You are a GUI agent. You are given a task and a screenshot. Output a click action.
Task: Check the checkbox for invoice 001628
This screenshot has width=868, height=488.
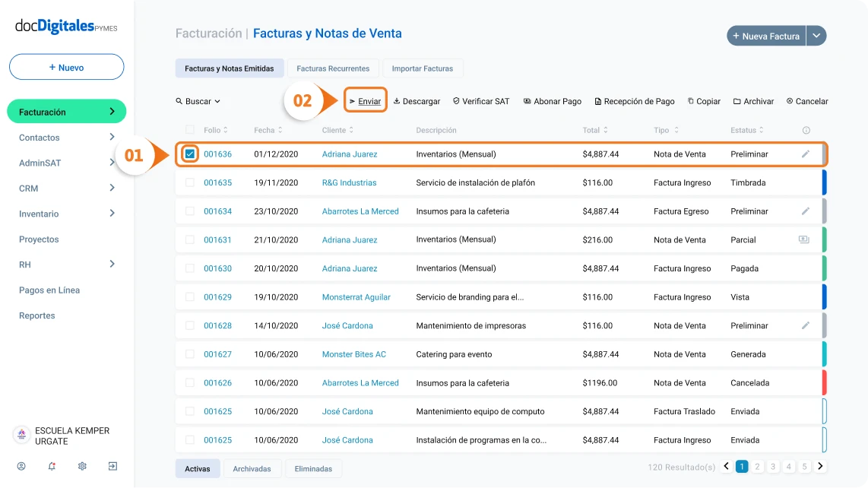point(190,325)
